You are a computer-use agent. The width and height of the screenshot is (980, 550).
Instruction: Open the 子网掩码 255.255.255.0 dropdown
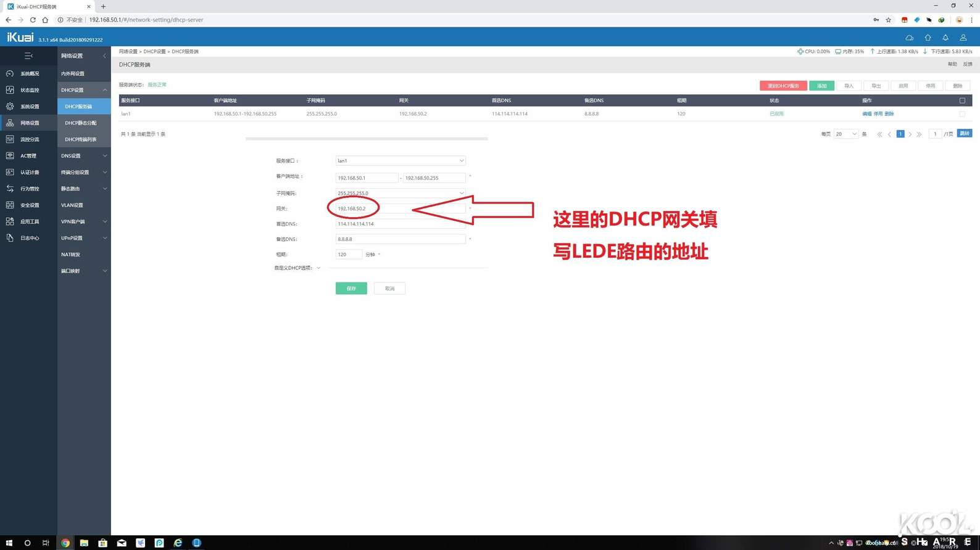coord(401,193)
